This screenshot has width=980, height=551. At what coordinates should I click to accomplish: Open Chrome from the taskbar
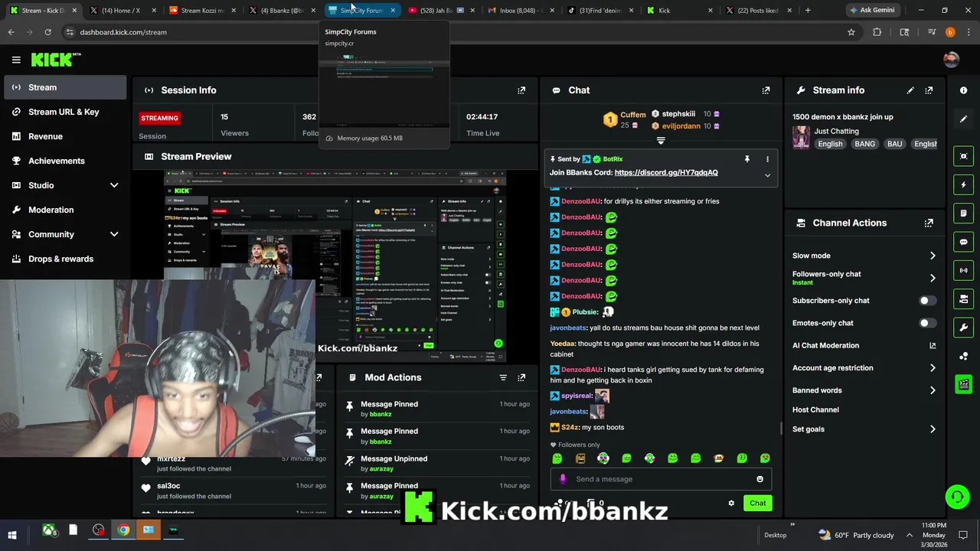(x=123, y=530)
